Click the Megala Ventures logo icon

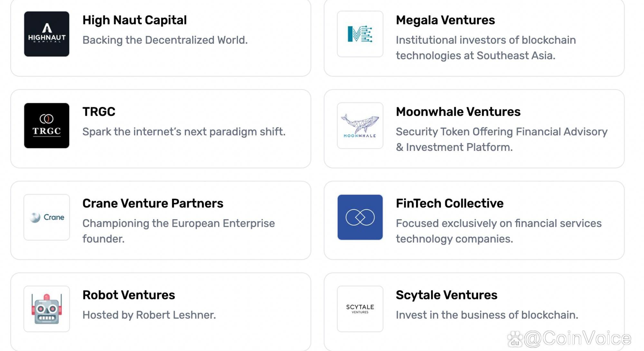coord(360,34)
